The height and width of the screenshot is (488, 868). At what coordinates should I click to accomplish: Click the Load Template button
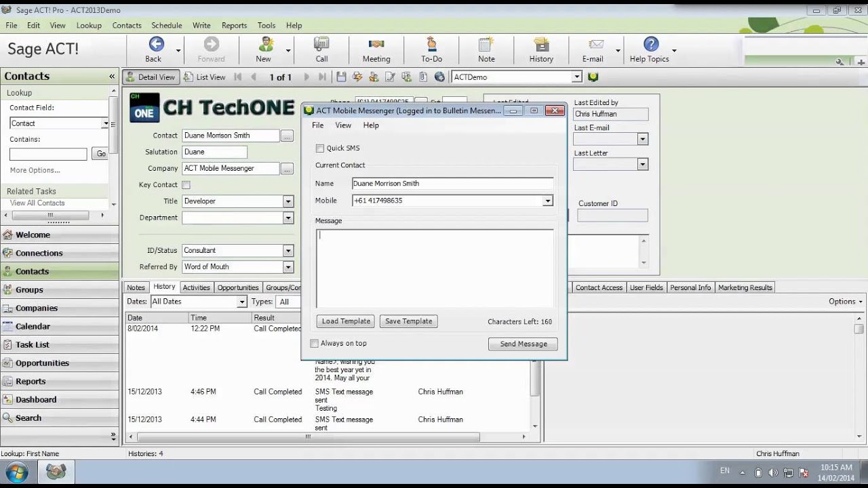pos(346,321)
